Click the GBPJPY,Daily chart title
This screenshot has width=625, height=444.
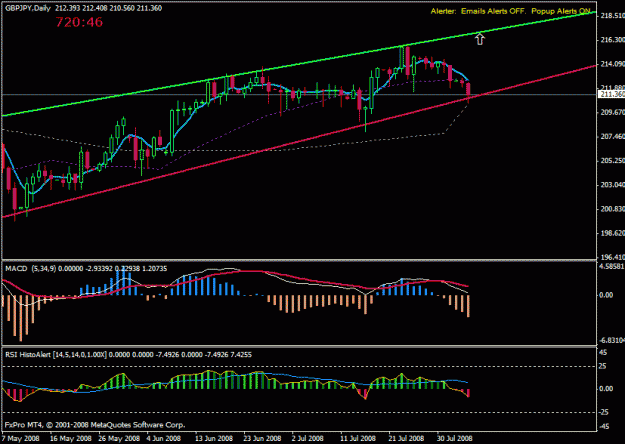pyautogui.click(x=28, y=8)
